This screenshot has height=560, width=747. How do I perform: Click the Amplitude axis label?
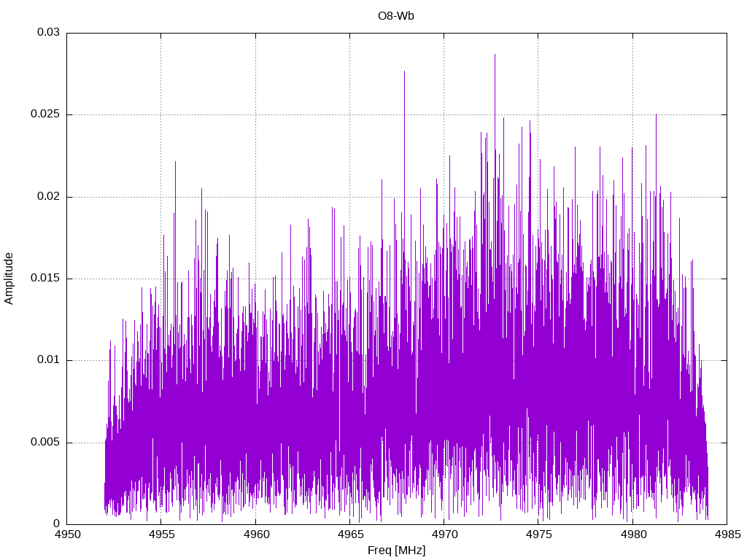click(x=9, y=279)
